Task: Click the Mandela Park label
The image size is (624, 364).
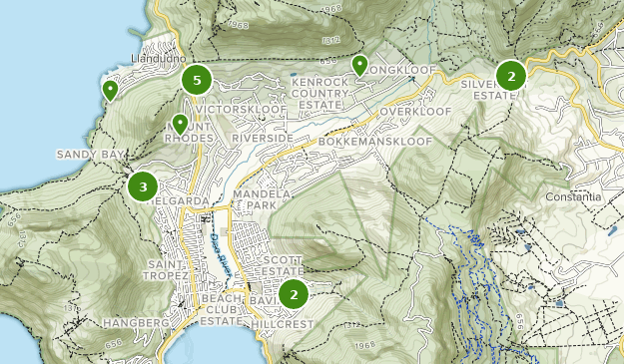Action: click(262, 199)
